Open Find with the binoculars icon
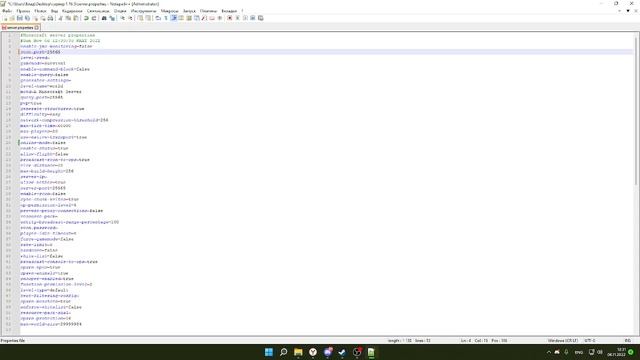Viewport: 640px width, 360px height. point(104,18)
